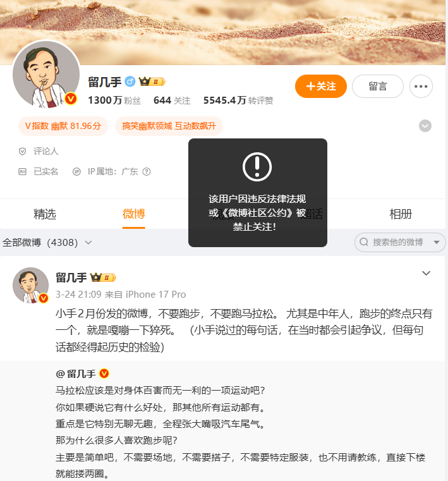Expand the post options chevron
The image size is (448, 481).
pyautogui.click(x=427, y=273)
